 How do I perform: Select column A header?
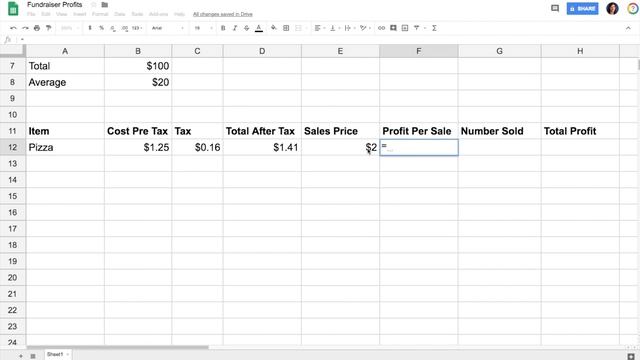click(65, 51)
